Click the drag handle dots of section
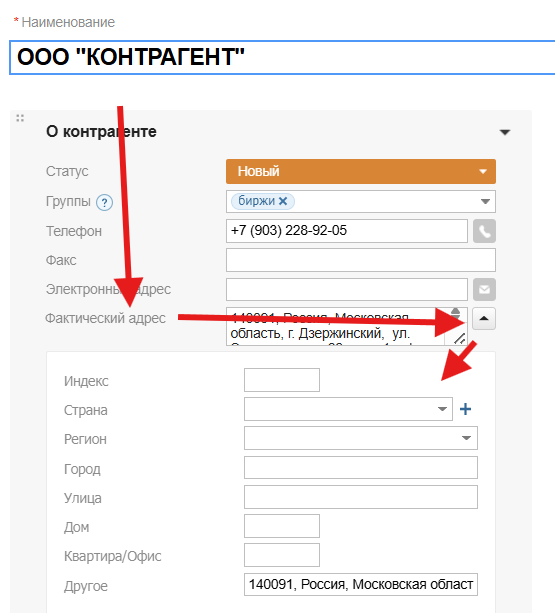Image resolution: width=555 pixels, height=613 pixels. (20, 118)
